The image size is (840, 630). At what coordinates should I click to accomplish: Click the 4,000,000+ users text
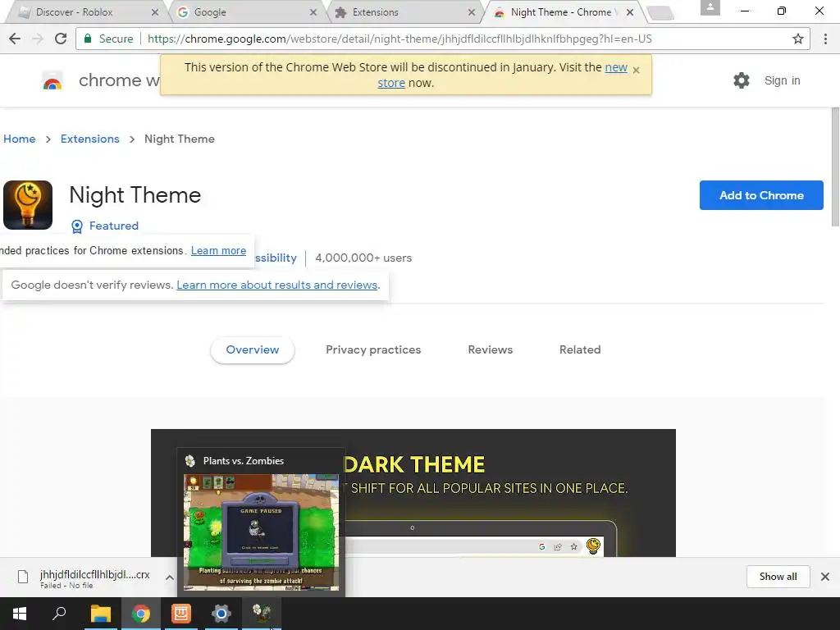[363, 258]
